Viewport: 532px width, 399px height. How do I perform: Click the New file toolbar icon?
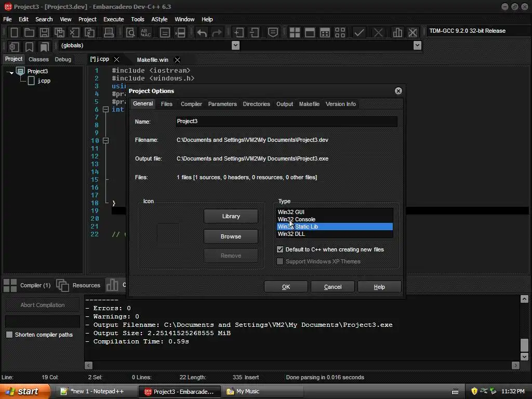(x=14, y=33)
